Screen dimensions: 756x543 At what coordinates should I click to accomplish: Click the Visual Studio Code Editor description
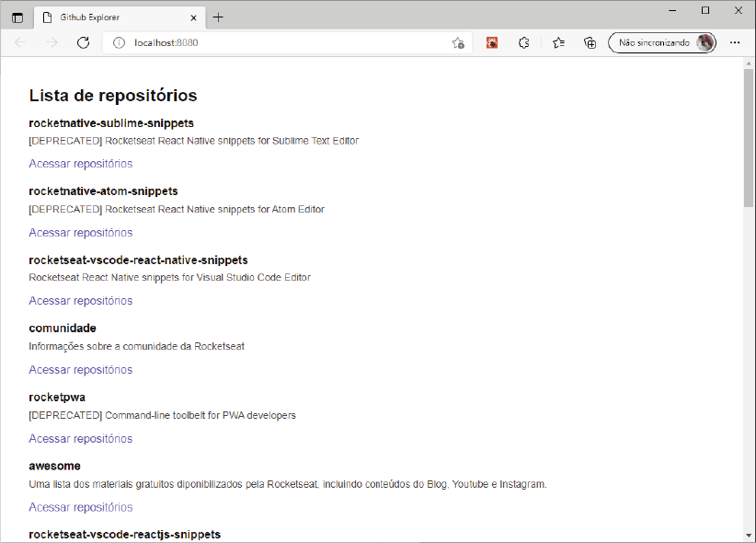(x=170, y=278)
